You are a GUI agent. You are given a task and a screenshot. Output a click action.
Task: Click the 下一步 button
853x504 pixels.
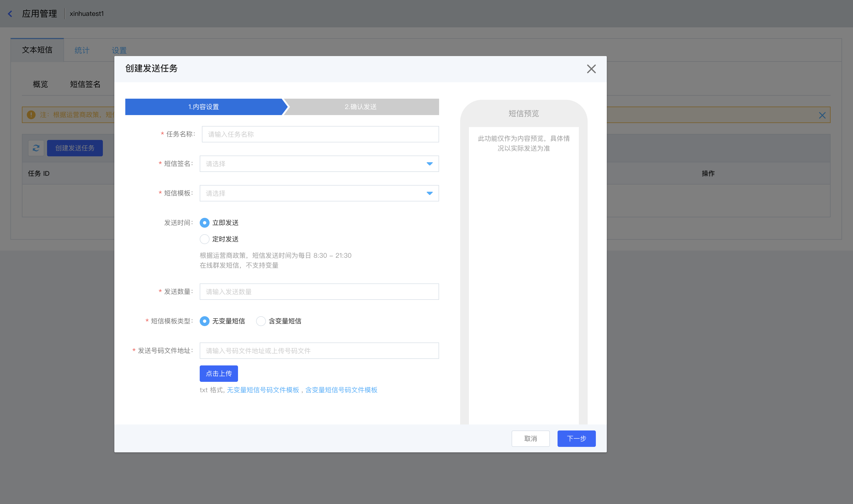click(576, 438)
